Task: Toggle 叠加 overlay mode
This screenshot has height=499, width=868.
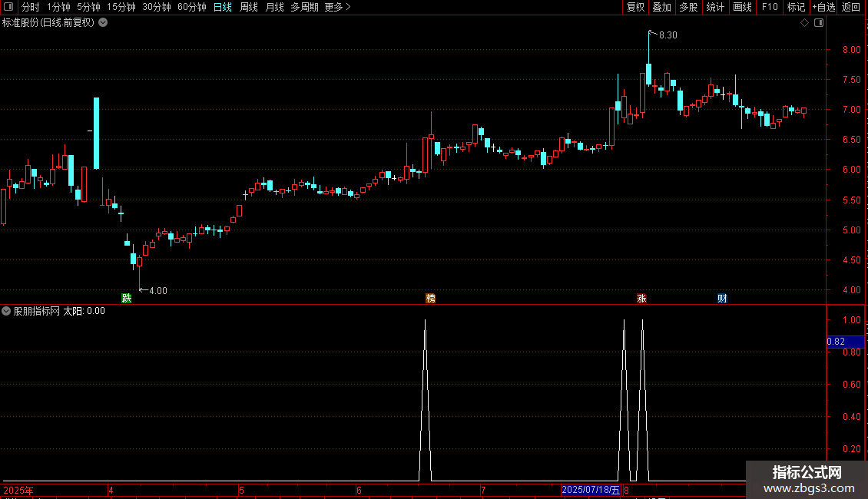Action: tap(661, 7)
